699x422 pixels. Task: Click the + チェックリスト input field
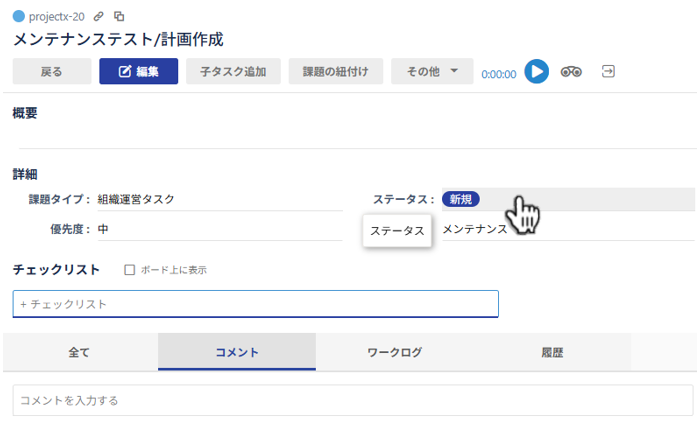point(255,304)
